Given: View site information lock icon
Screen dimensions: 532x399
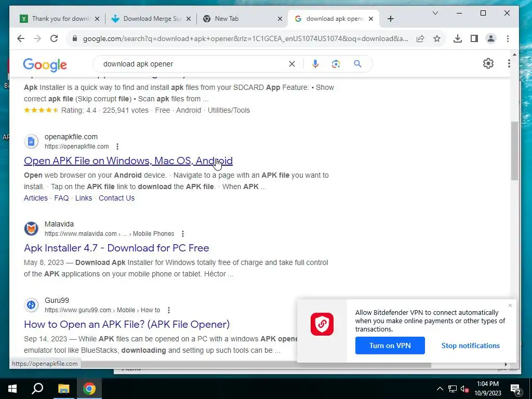Looking at the screenshot, I should coord(75,38).
